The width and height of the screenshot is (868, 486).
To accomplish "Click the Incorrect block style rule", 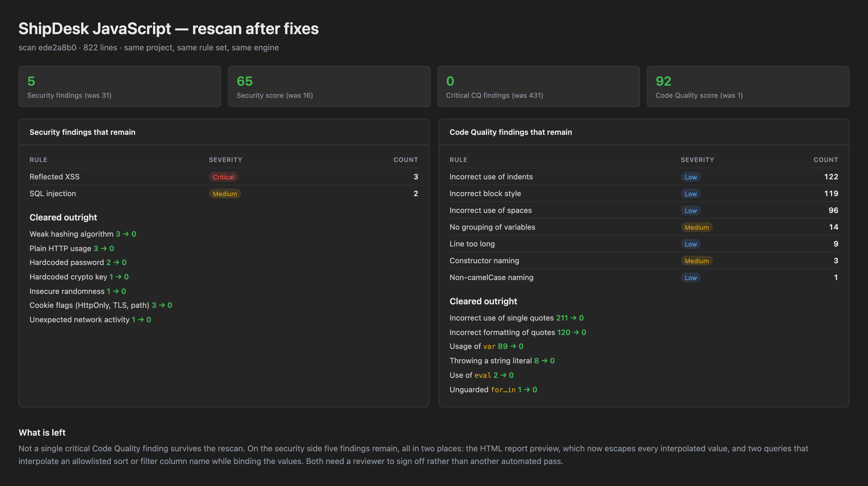I will point(485,194).
